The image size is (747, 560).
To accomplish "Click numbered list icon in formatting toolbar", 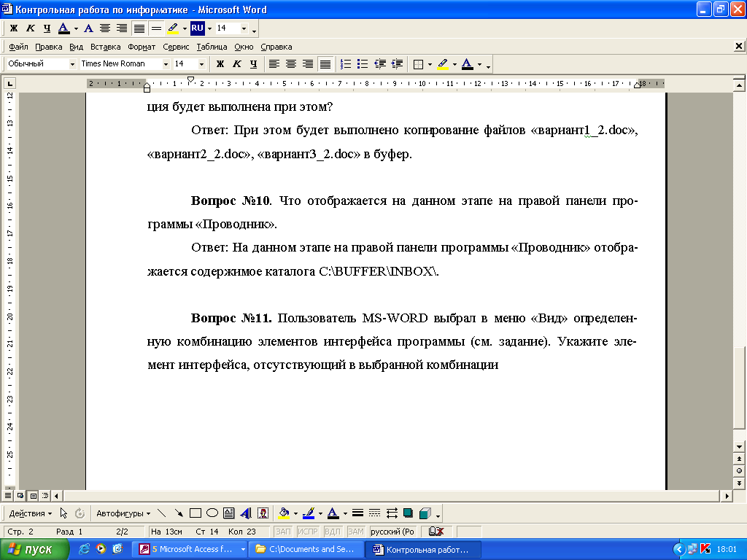I will pos(346,64).
